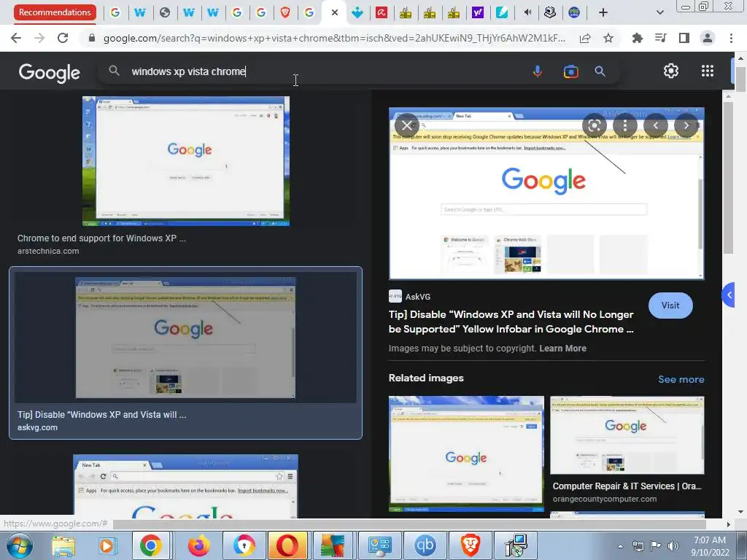Close the active tab
This screenshot has width=747, height=560.
(334, 12)
